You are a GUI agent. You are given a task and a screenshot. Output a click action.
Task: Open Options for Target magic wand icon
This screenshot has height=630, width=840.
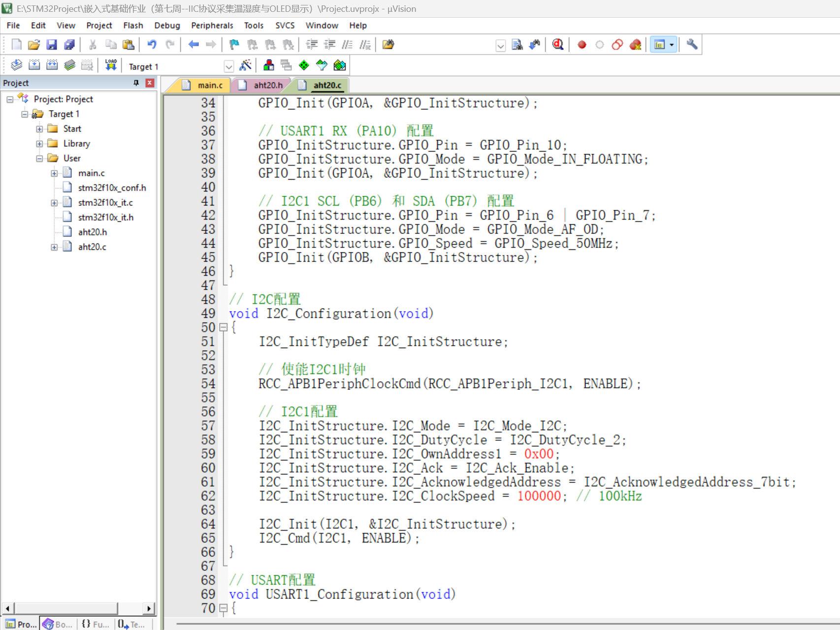click(245, 65)
